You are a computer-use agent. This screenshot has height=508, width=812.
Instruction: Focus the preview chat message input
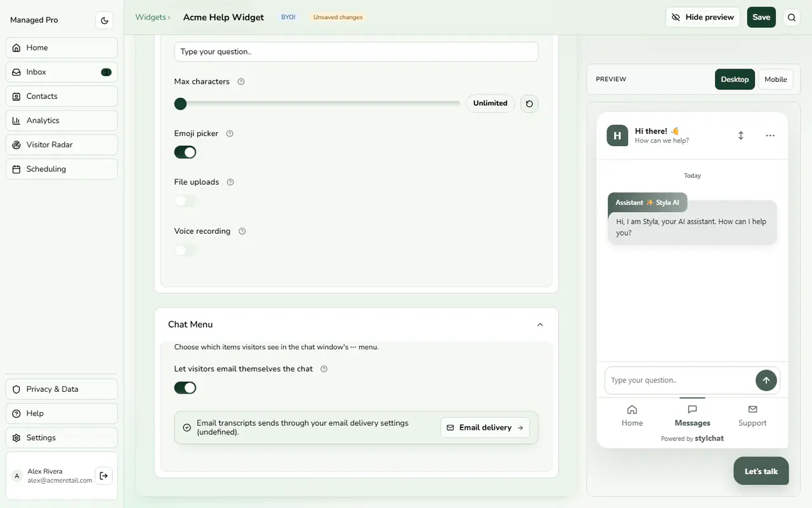tap(679, 380)
